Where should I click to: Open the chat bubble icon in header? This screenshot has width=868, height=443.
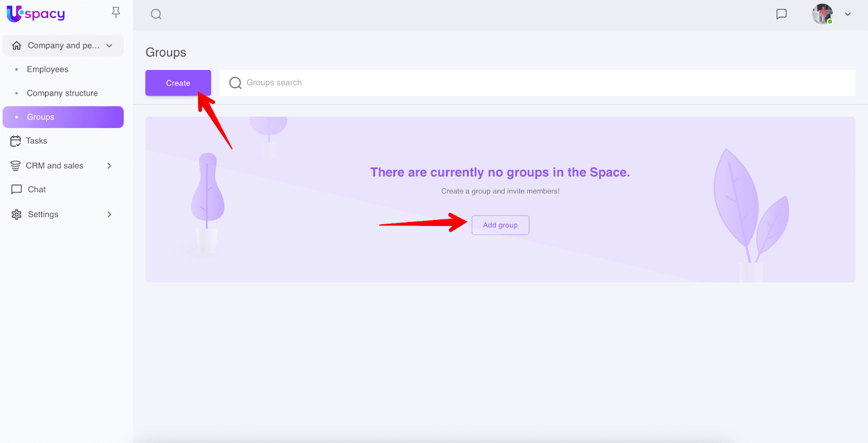click(x=781, y=14)
